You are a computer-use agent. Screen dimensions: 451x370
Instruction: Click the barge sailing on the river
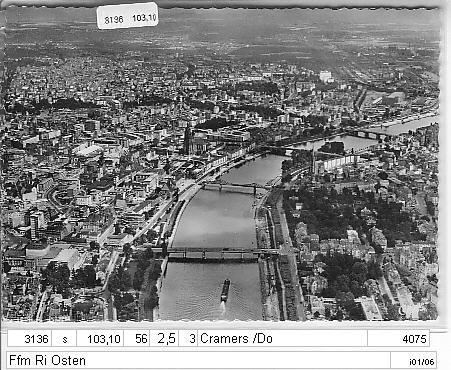point(225,290)
